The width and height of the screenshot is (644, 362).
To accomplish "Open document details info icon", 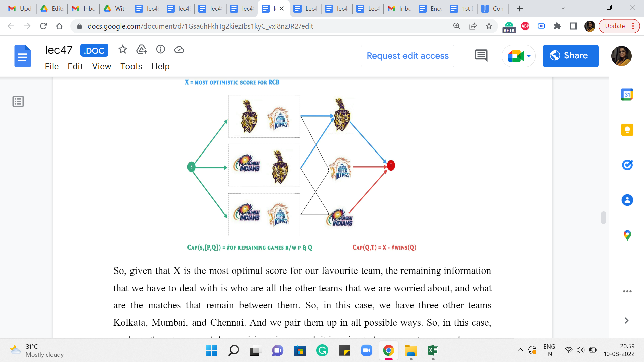I will 161,50.
